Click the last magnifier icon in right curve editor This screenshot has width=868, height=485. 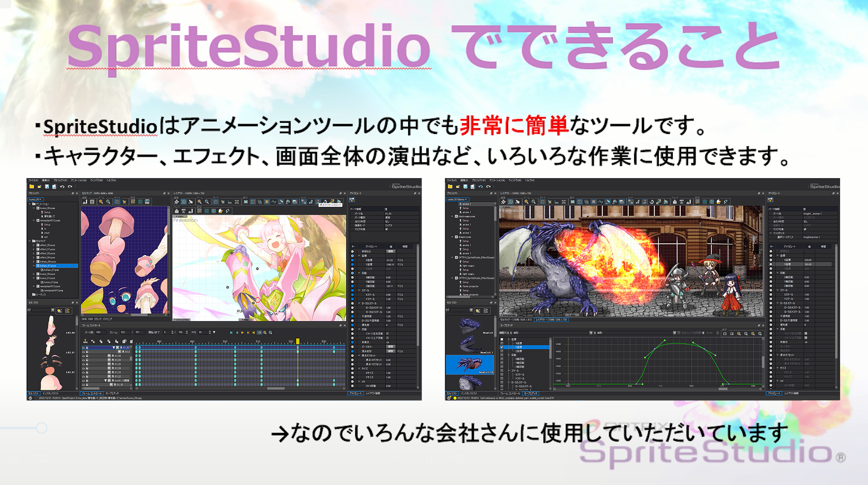tap(760, 333)
